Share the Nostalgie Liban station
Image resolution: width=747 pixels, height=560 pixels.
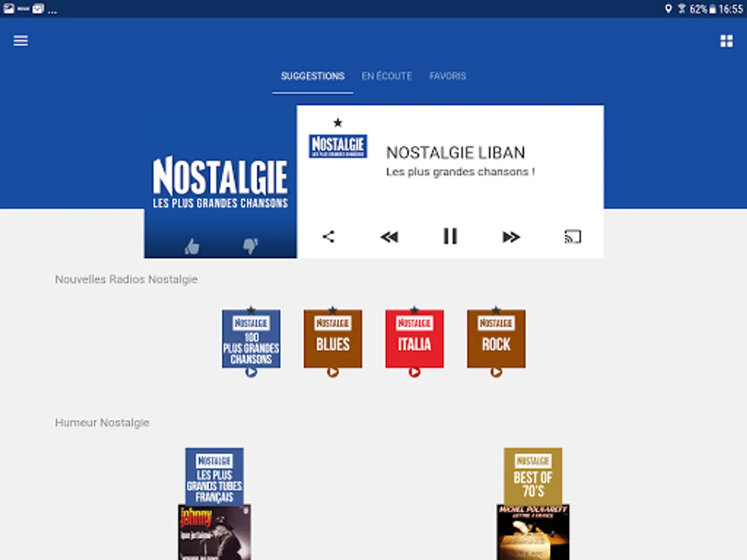point(329,236)
